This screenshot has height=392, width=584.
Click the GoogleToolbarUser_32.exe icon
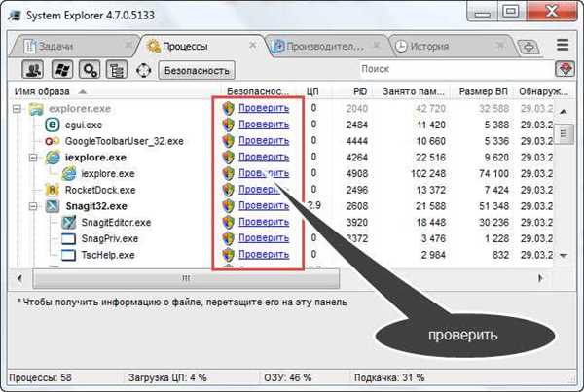53,141
